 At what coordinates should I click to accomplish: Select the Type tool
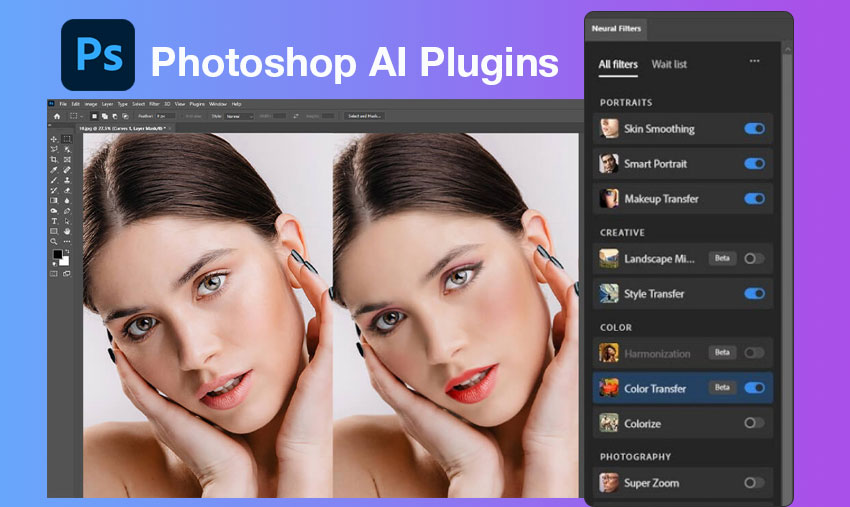tap(54, 221)
